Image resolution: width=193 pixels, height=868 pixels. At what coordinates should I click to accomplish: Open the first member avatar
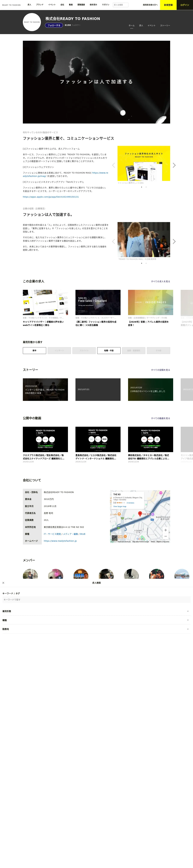[x=30, y=574]
